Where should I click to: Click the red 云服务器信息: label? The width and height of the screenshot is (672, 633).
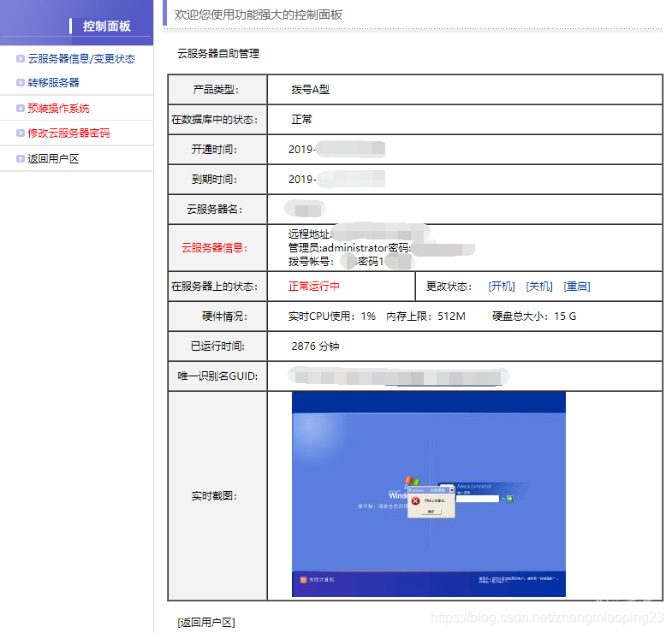click(x=214, y=247)
